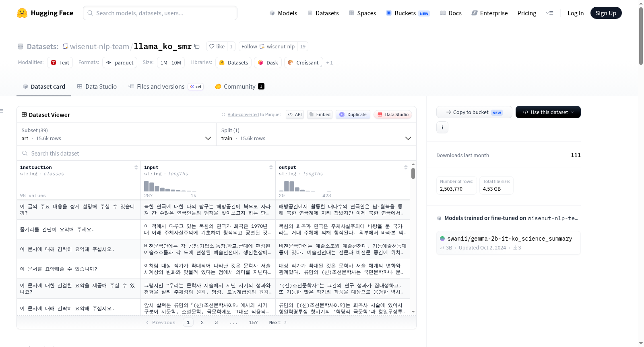The image size is (644, 347).
Task: Show the +1 additional libraries
Action: [329, 62]
